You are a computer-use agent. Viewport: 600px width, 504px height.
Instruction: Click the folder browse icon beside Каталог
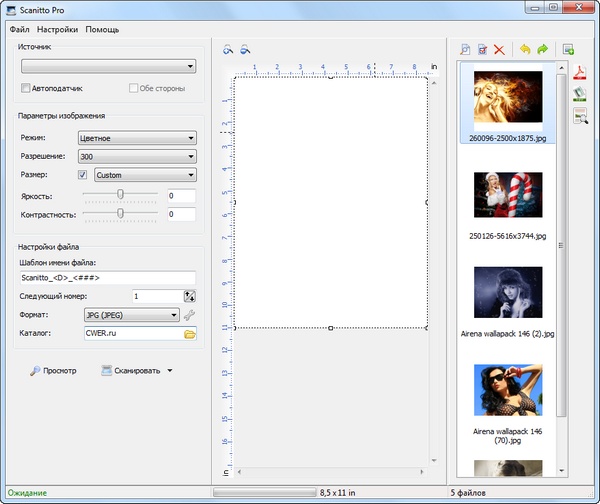point(189,334)
